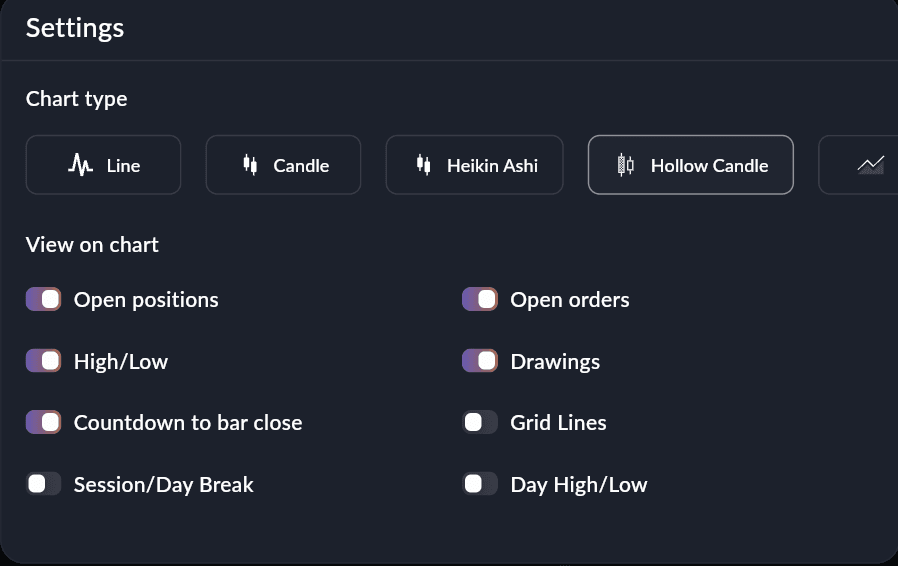The width and height of the screenshot is (898, 566).
Task: Click the Grid Lines label text
Action: (558, 423)
